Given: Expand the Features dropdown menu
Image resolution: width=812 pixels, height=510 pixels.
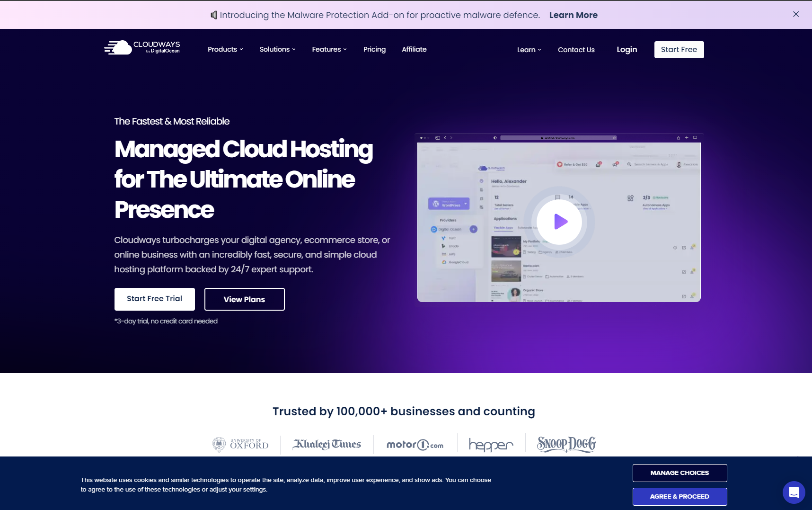Looking at the screenshot, I should pos(329,49).
